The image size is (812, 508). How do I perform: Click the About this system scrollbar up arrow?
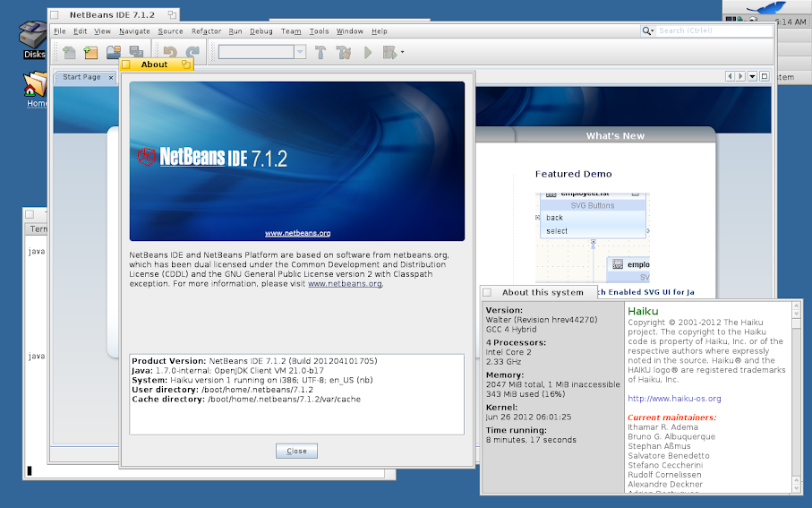pos(797,306)
